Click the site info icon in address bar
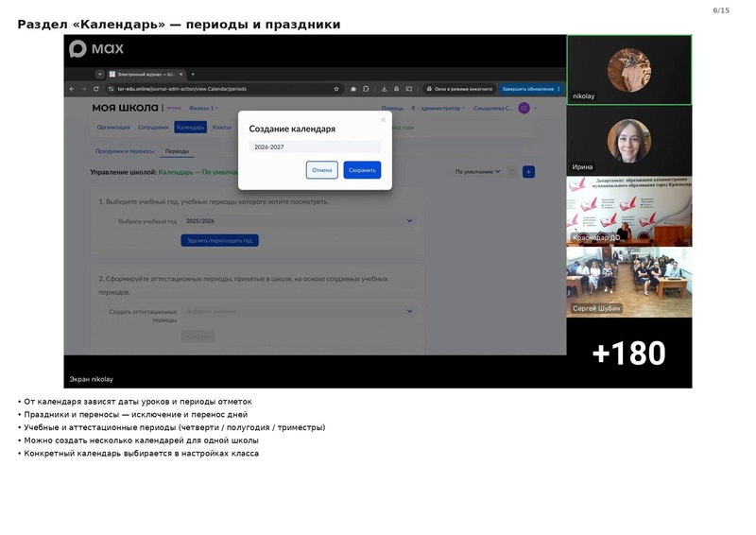 click(x=111, y=89)
